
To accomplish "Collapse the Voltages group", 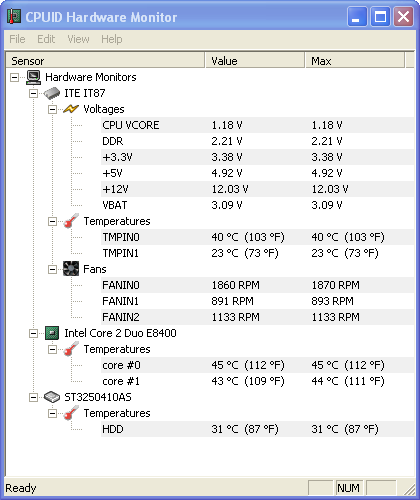I will [x=52, y=109].
